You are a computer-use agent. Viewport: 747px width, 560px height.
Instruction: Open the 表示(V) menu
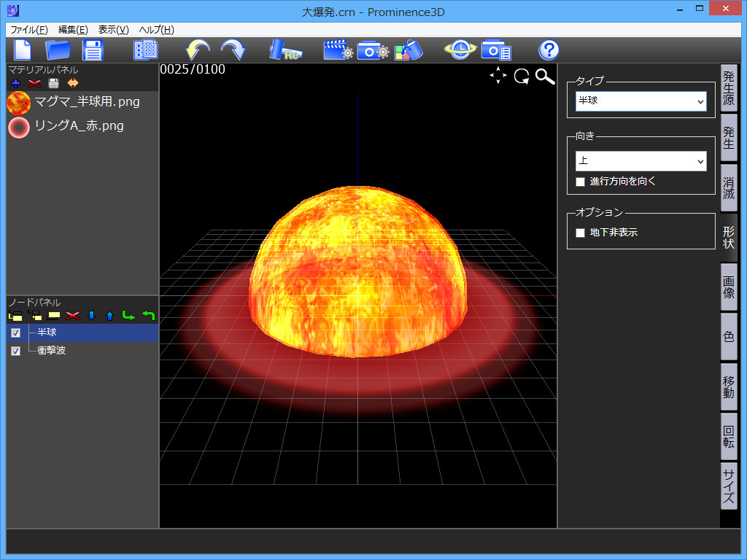click(113, 30)
